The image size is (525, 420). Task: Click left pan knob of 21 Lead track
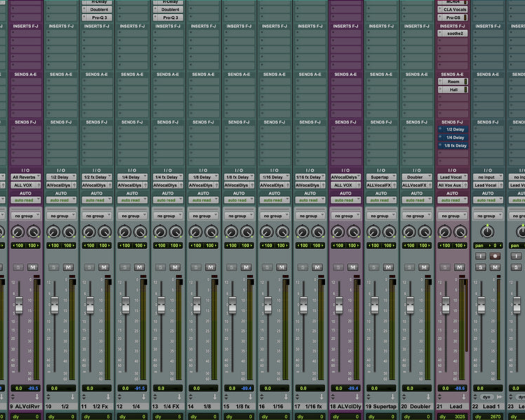445,232
